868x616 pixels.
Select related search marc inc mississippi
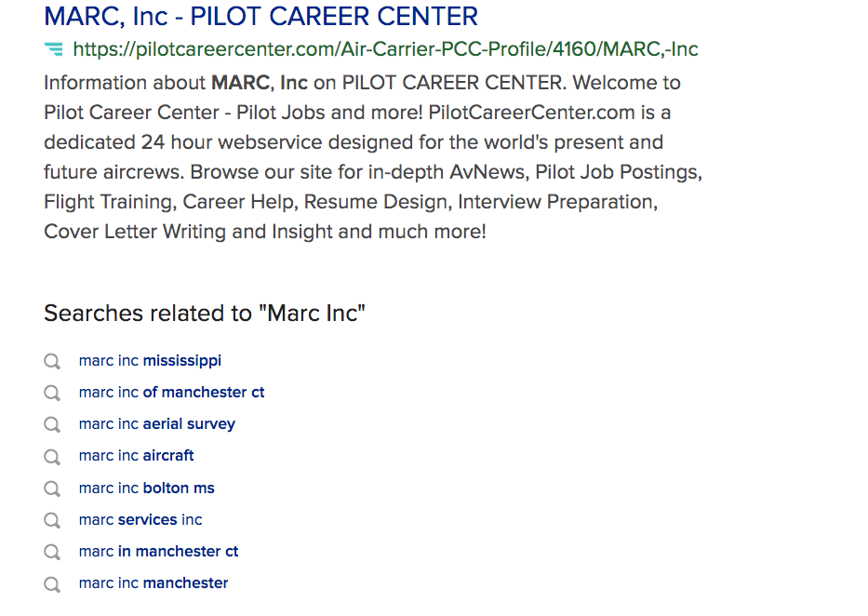click(150, 361)
